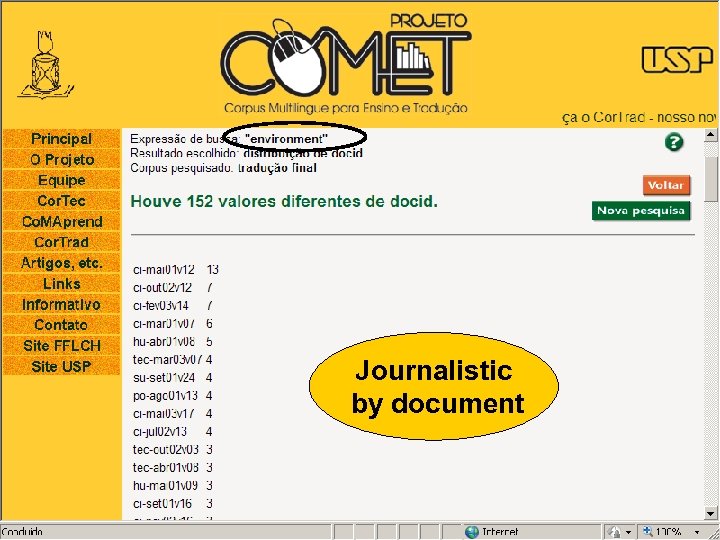
Task: Open the Principal menu item
Action: click(x=61, y=139)
